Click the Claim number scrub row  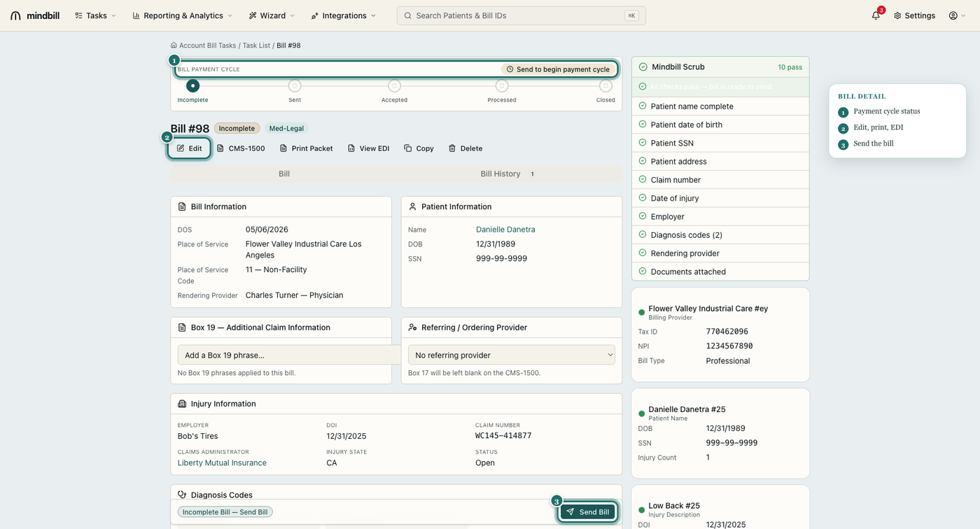pos(720,180)
